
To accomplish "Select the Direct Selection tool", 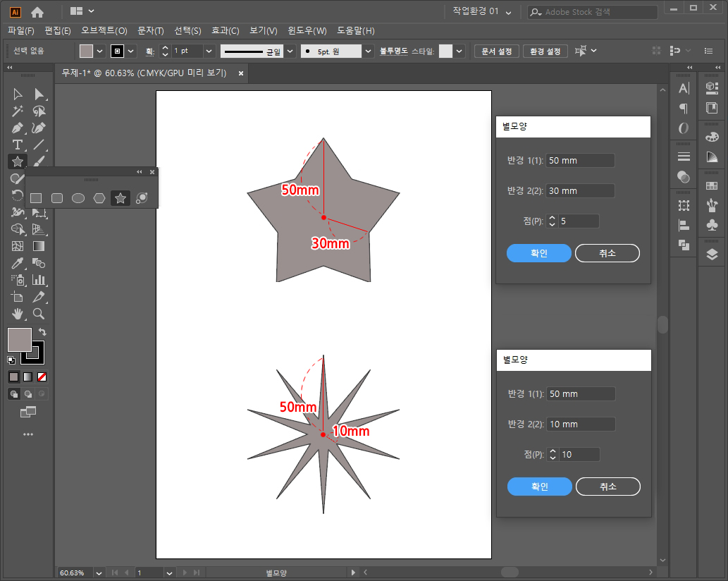I will tap(39, 94).
